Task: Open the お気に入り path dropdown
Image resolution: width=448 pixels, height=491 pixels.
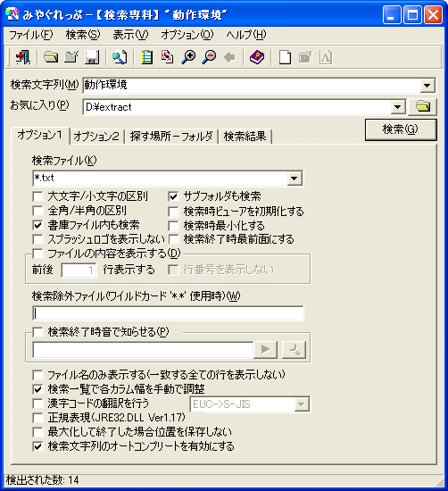Action: tap(398, 107)
